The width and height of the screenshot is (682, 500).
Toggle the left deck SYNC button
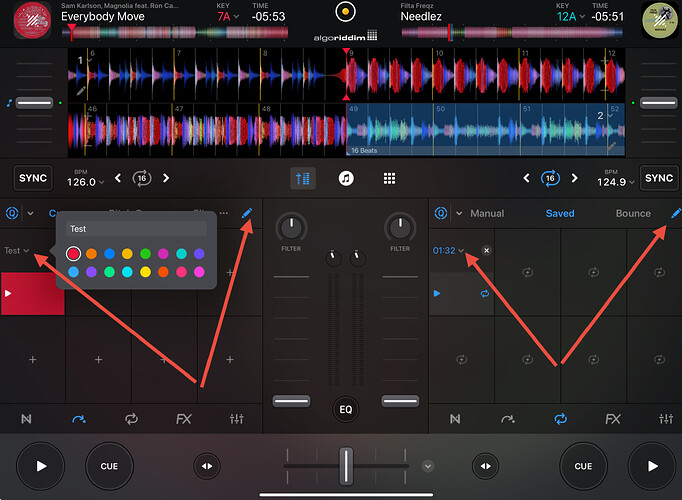point(33,178)
